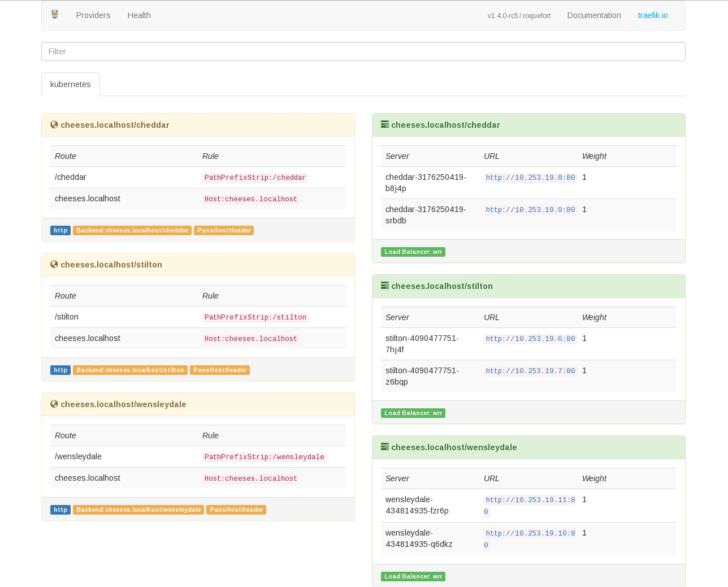Image resolution: width=728 pixels, height=587 pixels.
Task: Click Host:cheeses.localhost rule in cheddar frontend
Action: point(251,199)
